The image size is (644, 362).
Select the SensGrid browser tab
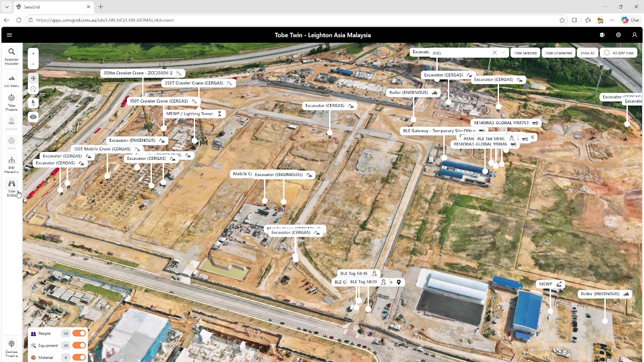coord(53,7)
